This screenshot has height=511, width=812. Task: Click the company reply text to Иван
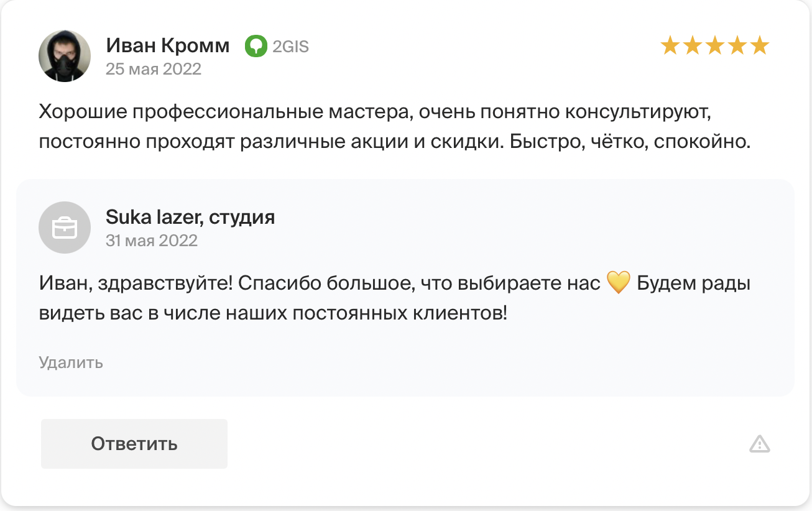[x=395, y=298]
